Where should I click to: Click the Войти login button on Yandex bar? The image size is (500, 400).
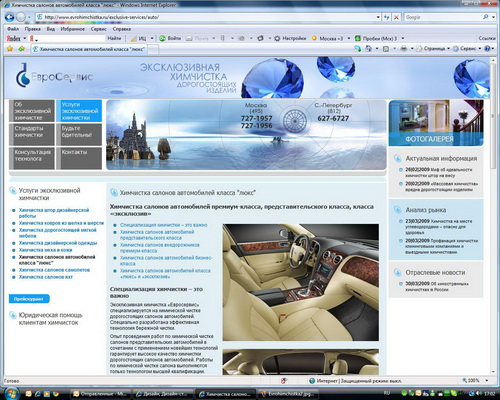coord(170,38)
